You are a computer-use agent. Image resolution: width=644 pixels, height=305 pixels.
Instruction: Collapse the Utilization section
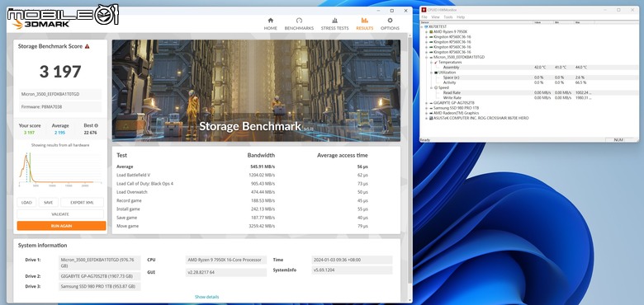[431, 73]
